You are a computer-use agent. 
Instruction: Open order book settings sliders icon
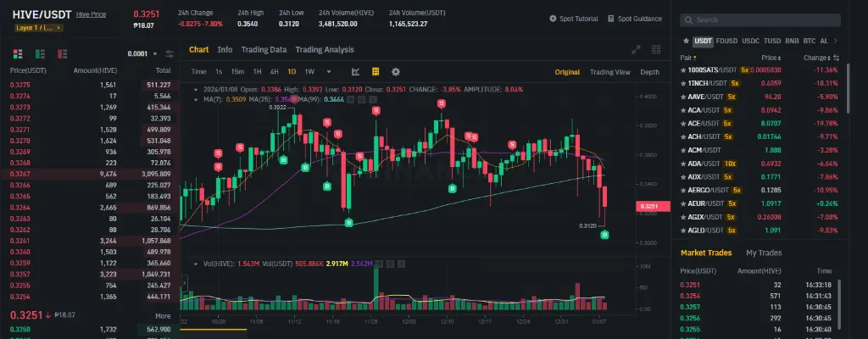(x=170, y=53)
